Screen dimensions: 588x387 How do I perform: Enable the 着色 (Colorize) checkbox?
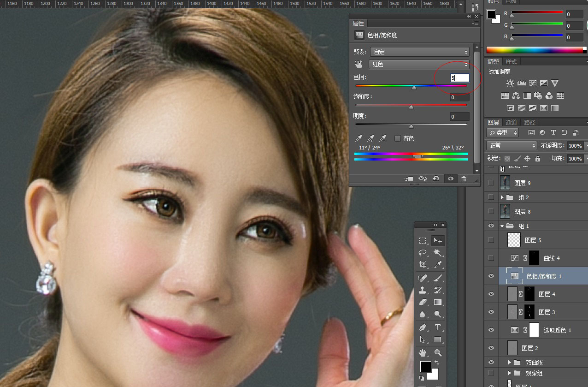click(x=398, y=138)
